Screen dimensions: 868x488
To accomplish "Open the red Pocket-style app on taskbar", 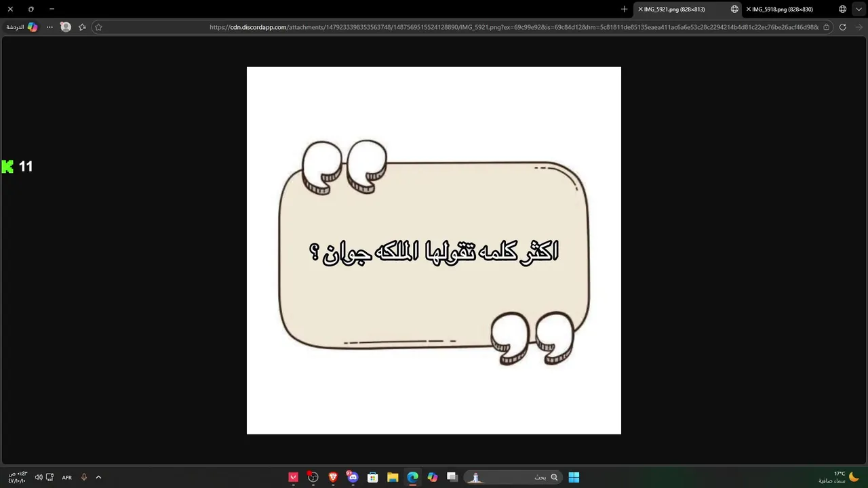I will coord(293,477).
